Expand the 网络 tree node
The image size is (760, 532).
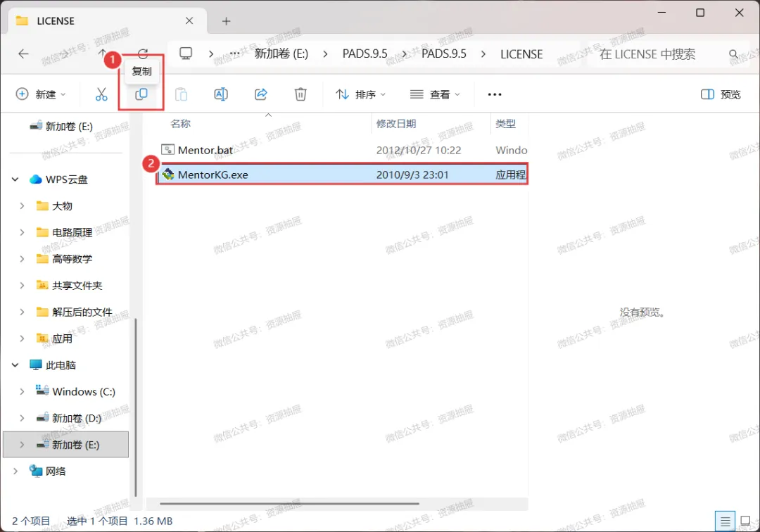coord(15,471)
